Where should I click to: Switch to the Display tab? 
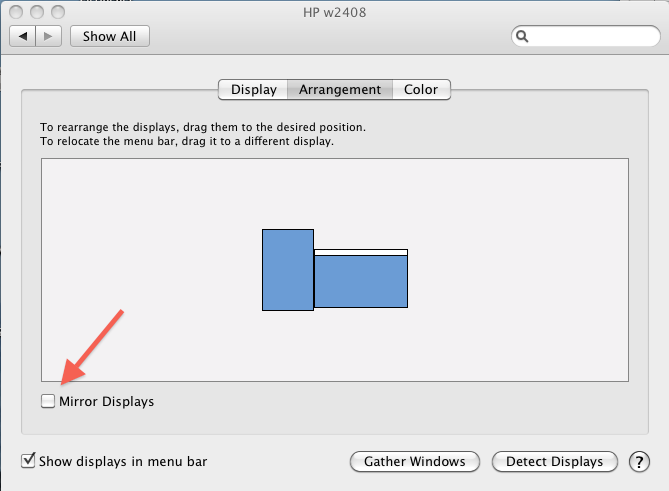pos(253,90)
